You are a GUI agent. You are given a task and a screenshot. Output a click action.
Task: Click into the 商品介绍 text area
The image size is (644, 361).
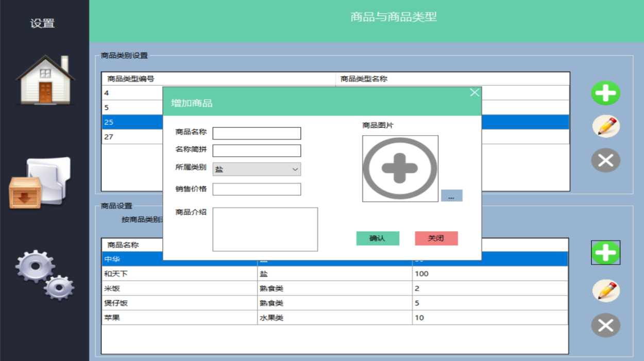pos(265,229)
